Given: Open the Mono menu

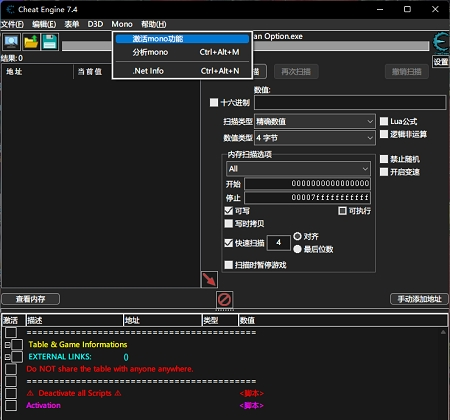Looking at the screenshot, I should tap(122, 24).
